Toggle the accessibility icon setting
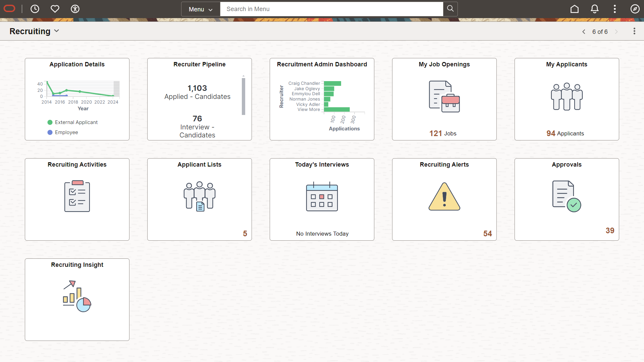Image resolution: width=644 pixels, height=362 pixels. 75,9
